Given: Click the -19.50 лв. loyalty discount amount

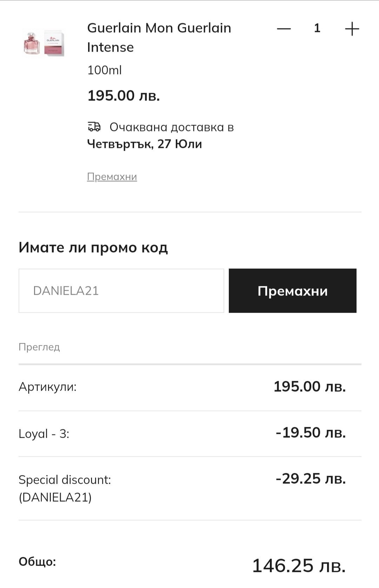Looking at the screenshot, I should click(311, 432).
